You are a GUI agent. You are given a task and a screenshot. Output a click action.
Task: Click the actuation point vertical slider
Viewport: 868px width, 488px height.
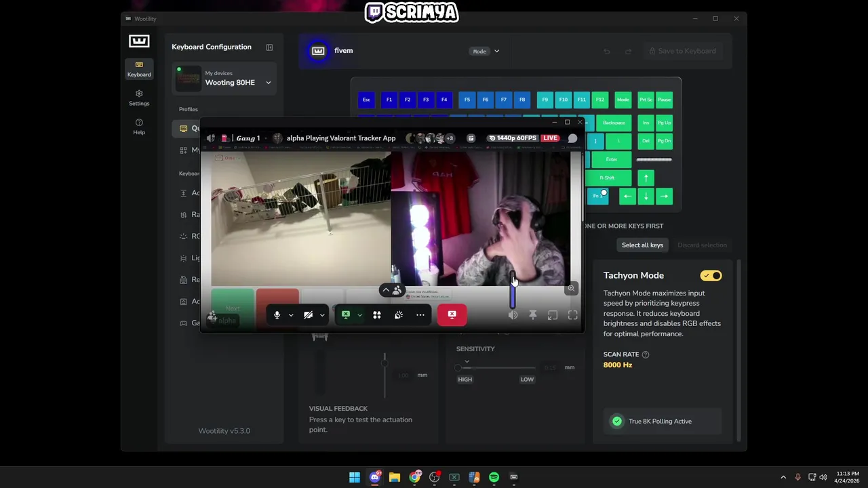pyautogui.click(x=384, y=374)
